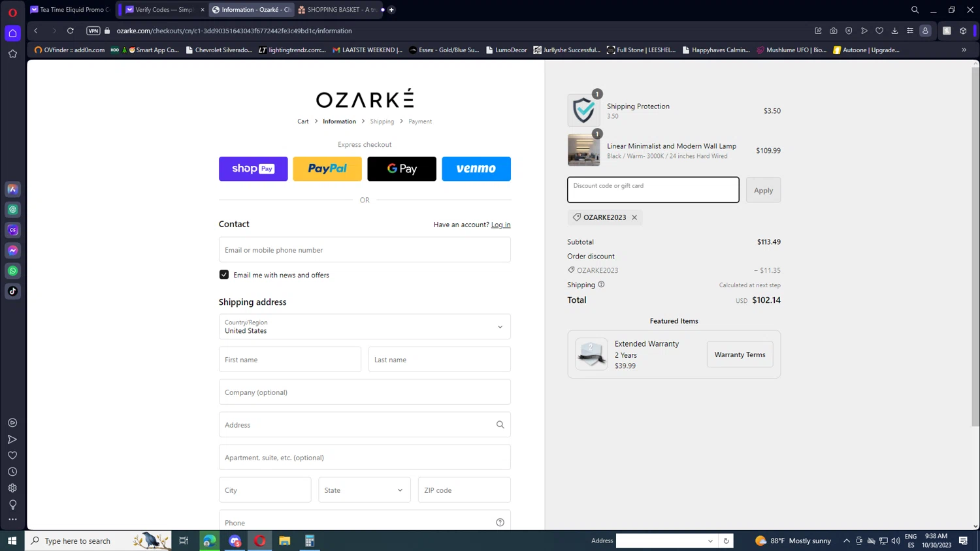Open State dropdown
This screenshot has width=980, height=551.
click(365, 490)
